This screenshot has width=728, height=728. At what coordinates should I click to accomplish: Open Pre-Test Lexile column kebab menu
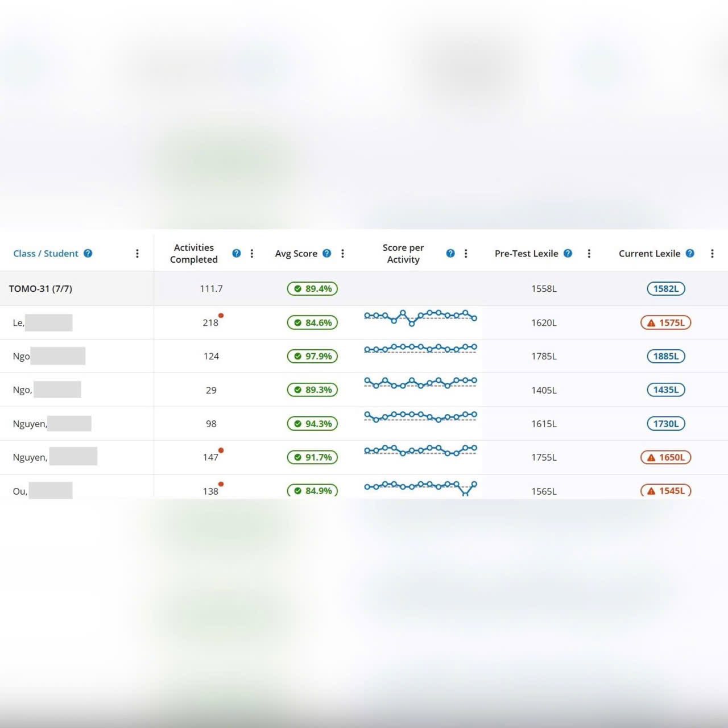pos(589,254)
